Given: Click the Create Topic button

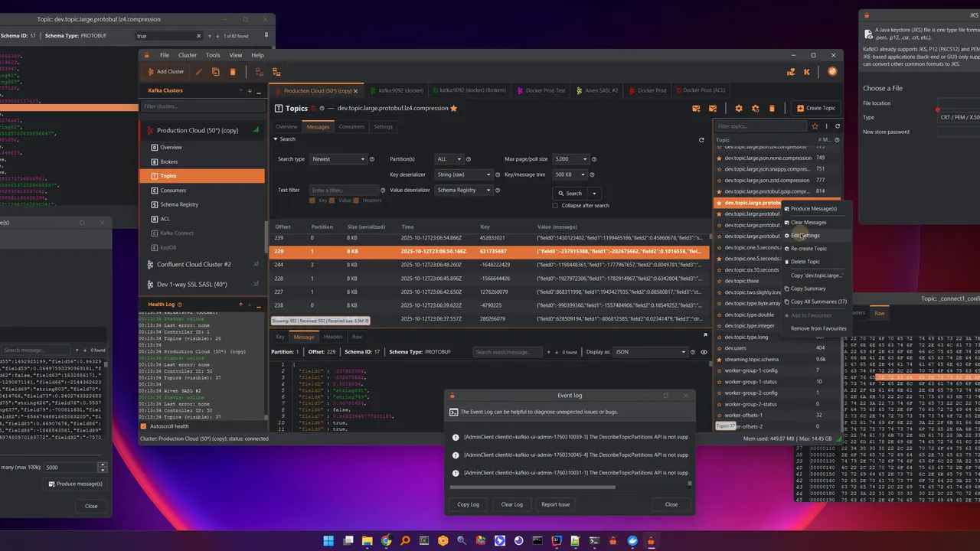Looking at the screenshot, I should [815, 109].
